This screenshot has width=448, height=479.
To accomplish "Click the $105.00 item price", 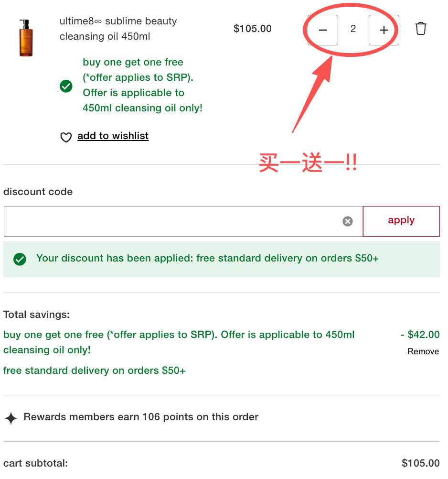I will coord(252,29).
